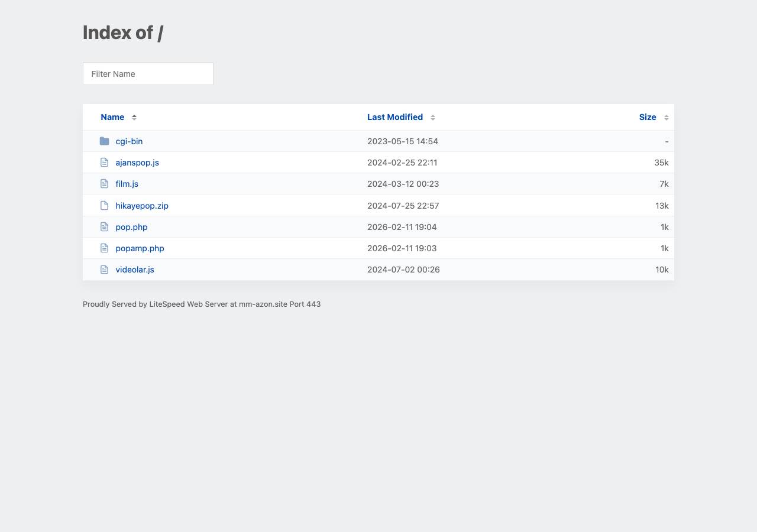Sort the listing by the Last Modified header
Viewport: 757px width, 532px height.
[395, 117]
